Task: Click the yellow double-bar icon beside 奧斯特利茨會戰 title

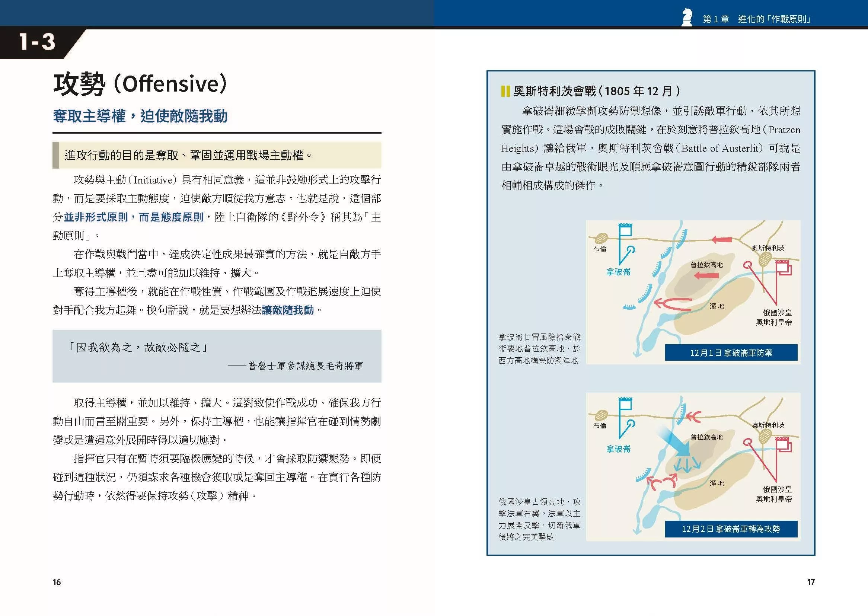Action: tap(505, 91)
